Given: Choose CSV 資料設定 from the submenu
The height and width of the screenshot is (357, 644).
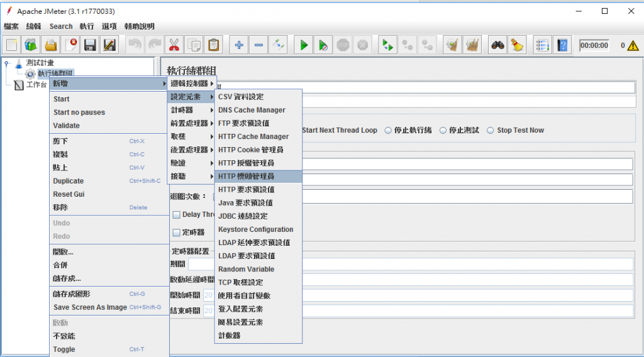Looking at the screenshot, I should point(258,97).
